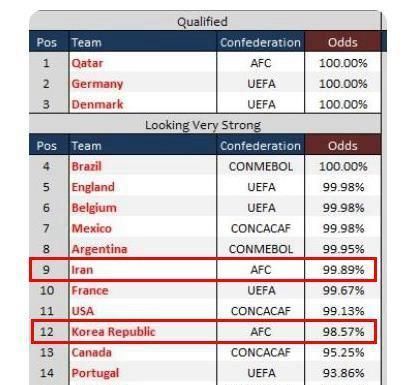Click the Looking Very Strong section heading
This screenshot has width=414, height=385.
[203, 125]
